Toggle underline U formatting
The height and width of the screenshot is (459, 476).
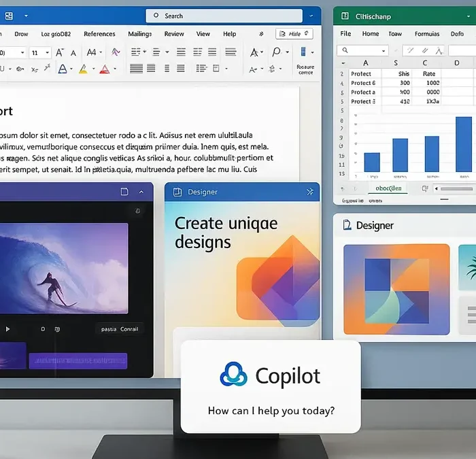click(2, 69)
